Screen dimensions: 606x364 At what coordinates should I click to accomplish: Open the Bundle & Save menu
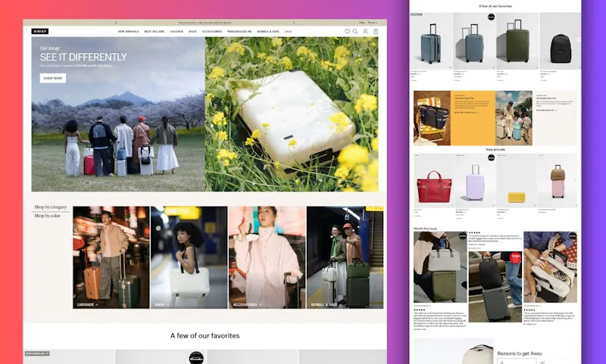pyautogui.click(x=268, y=32)
